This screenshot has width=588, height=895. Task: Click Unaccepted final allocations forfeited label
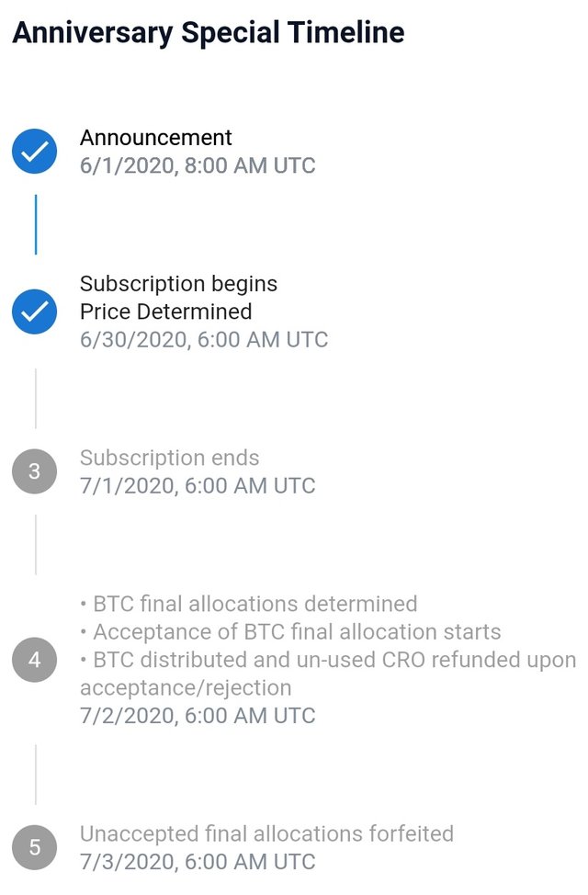pyautogui.click(x=266, y=834)
